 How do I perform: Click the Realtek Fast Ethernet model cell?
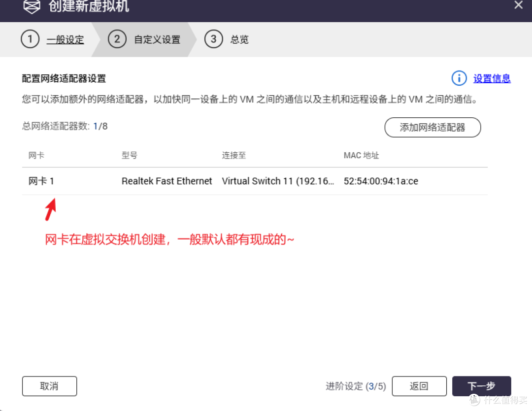point(166,181)
